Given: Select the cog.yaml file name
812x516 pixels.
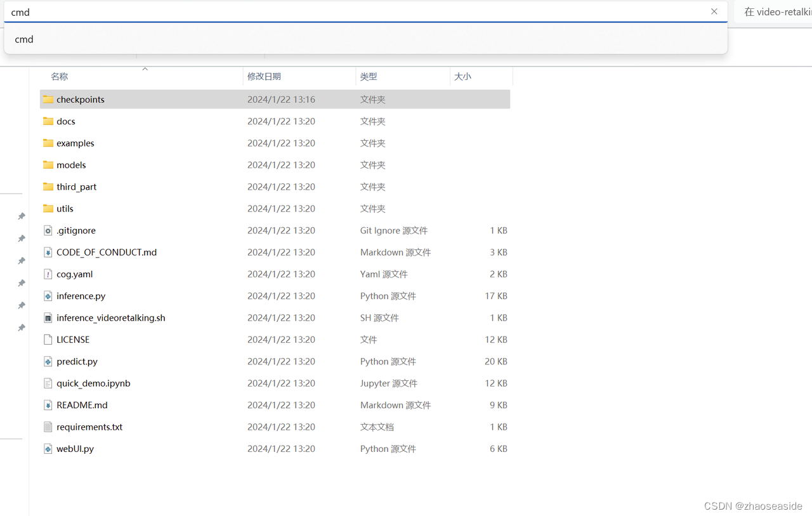Looking at the screenshot, I should pyautogui.click(x=75, y=274).
